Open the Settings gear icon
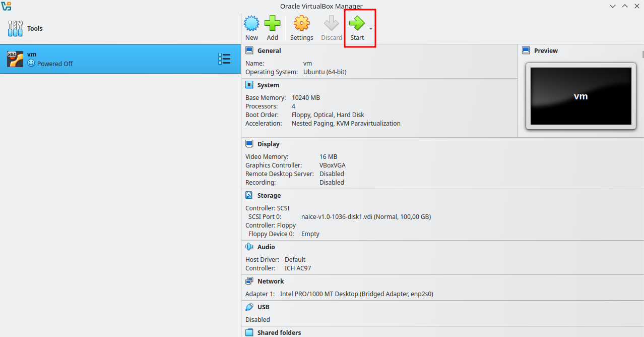The image size is (644, 337). pos(301,23)
